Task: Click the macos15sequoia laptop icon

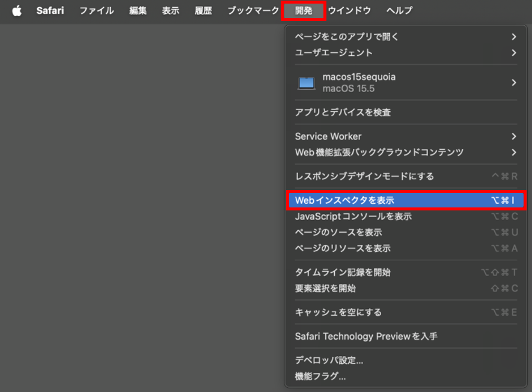Action: pyautogui.click(x=307, y=83)
